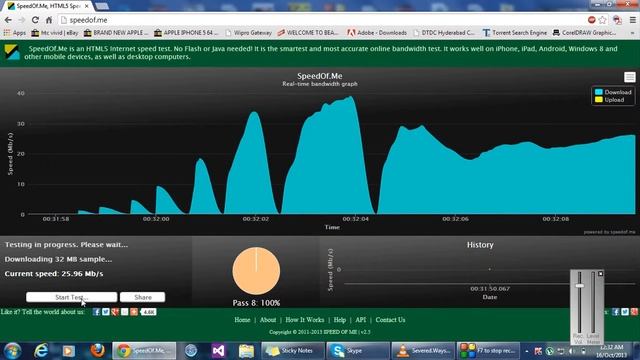
Task: Open the Help footer link
Action: tap(340, 320)
